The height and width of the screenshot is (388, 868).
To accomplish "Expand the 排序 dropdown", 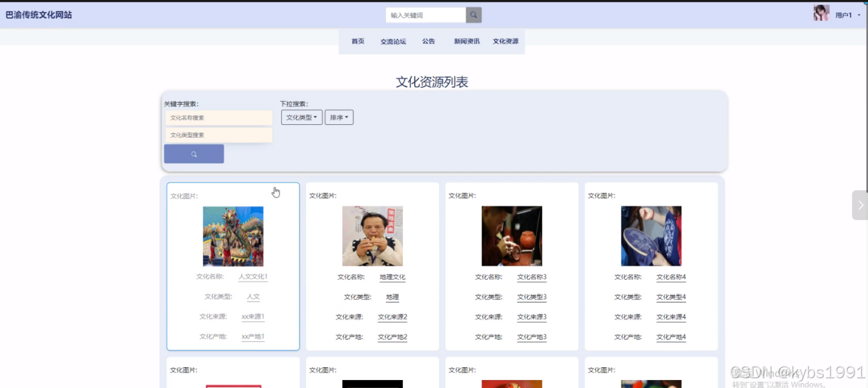I will tap(339, 118).
